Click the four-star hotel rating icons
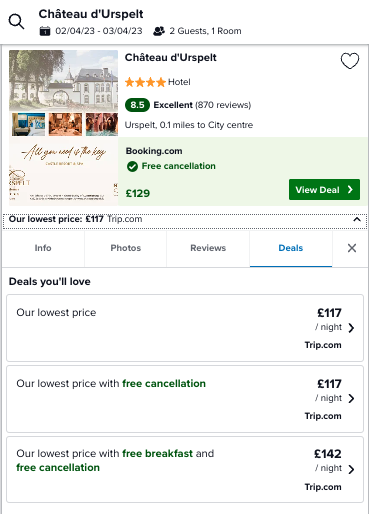The width and height of the screenshot is (369, 514). [145, 82]
